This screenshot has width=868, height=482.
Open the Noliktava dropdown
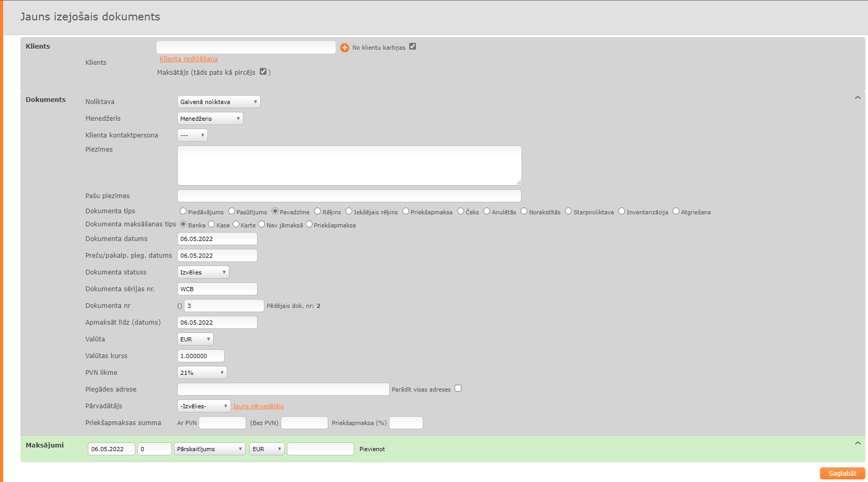(x=218, y=102)
